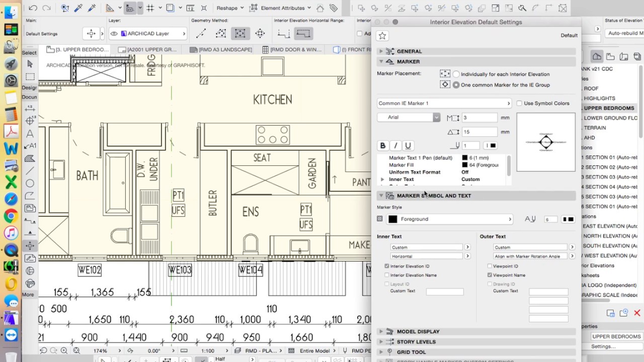Click the Marker Fill black color swatch
Image resolution: width=644 pixels, height=362 pixels.
(x=465, y=165)
